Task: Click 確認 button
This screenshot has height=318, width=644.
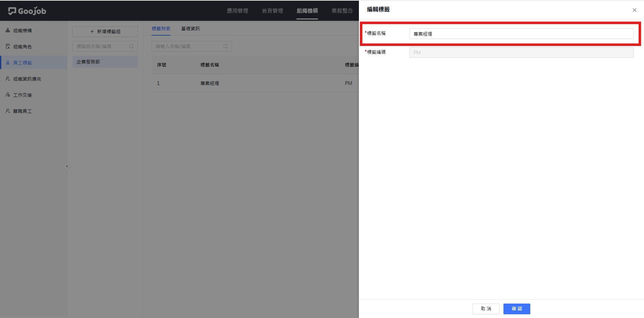Action: pos(517,309)
